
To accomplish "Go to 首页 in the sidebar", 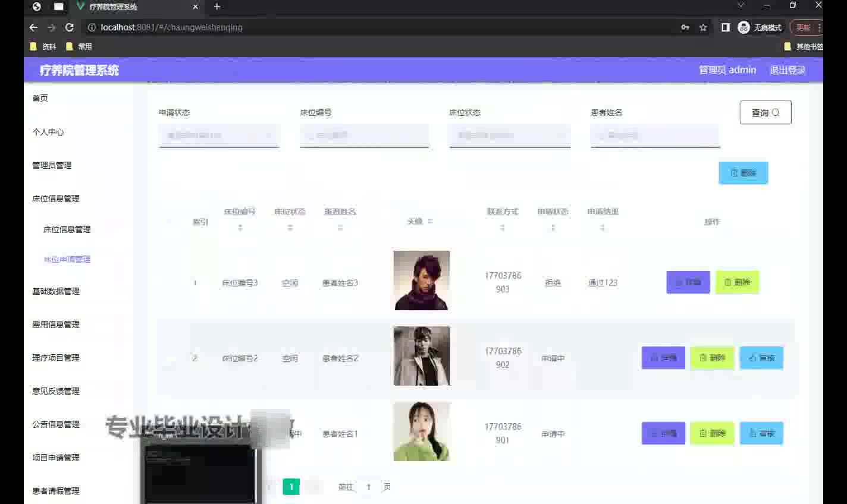I will click(40, 98).
